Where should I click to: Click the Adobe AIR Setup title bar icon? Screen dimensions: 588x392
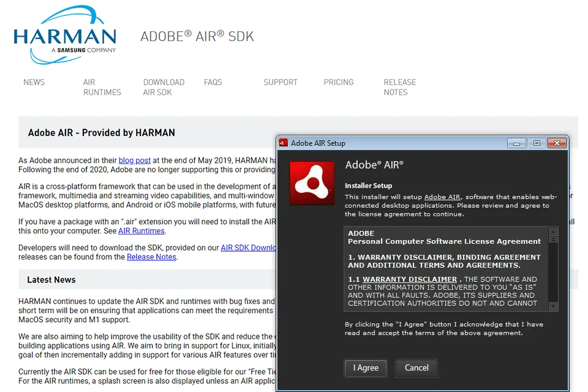(283, 143)
